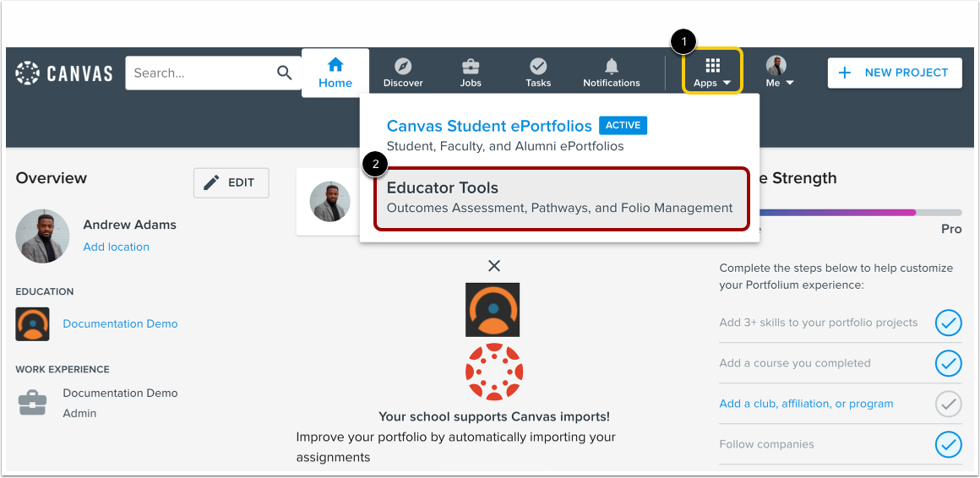Viewport: 980px width, 478px height.
Task: Select Educator Tools in Apps menu
Action: coord(561,198)
